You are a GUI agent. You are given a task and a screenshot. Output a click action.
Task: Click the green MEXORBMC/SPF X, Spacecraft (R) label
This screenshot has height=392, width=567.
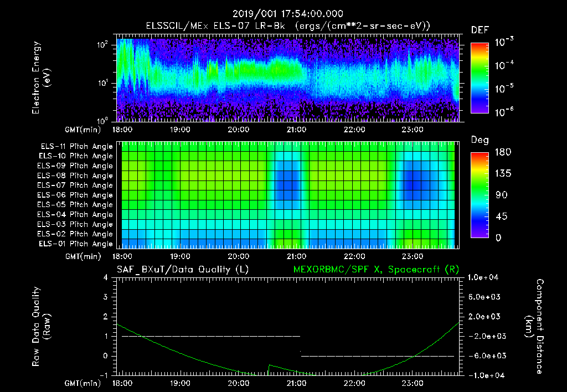pos(376,270)
